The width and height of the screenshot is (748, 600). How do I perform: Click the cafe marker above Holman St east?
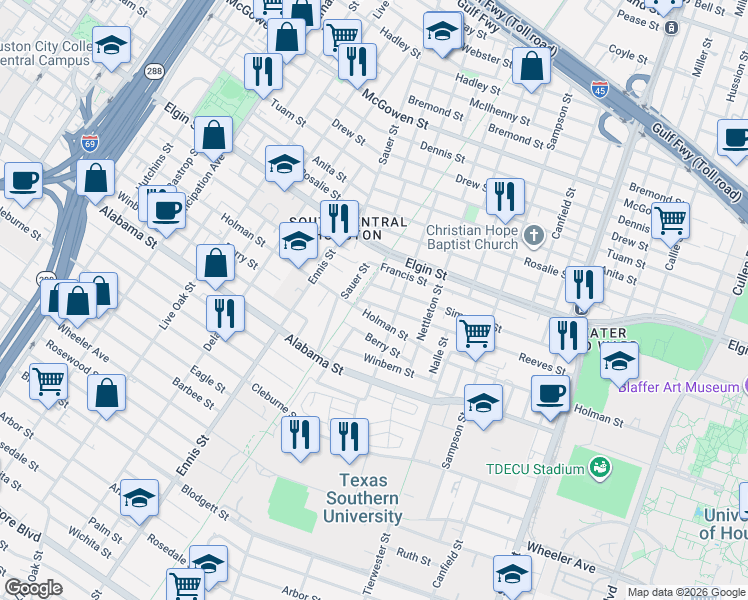[551, 396]
